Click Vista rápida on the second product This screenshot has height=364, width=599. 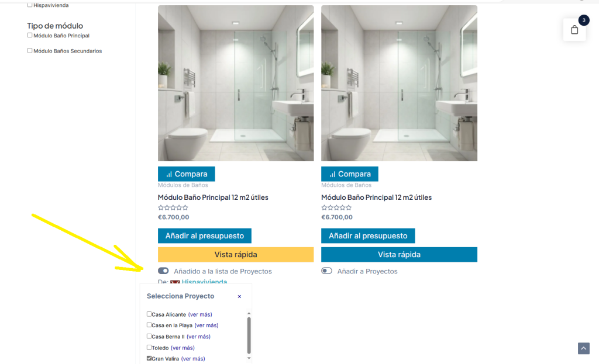coord(399,255)
